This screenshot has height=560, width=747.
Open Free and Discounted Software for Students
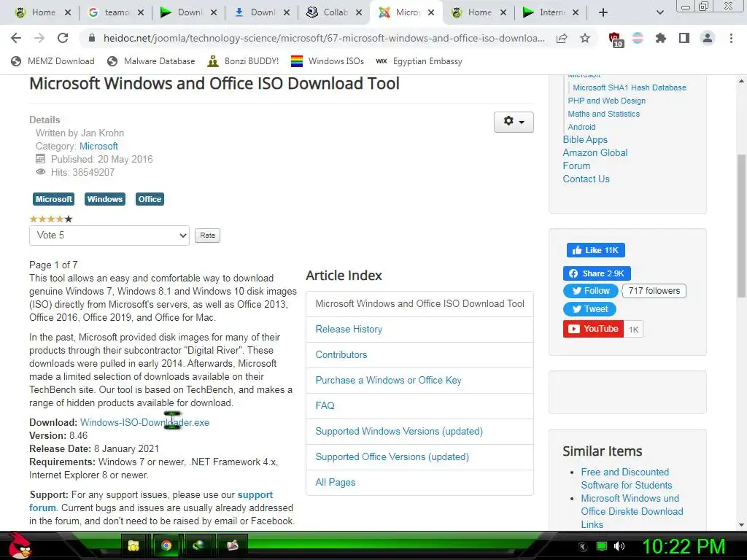pos(627,478)
